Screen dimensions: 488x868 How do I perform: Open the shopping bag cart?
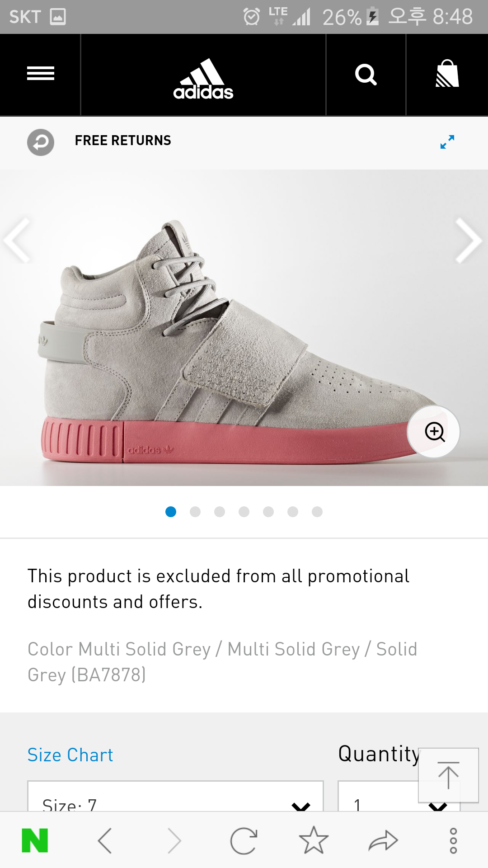coord(447,74)
